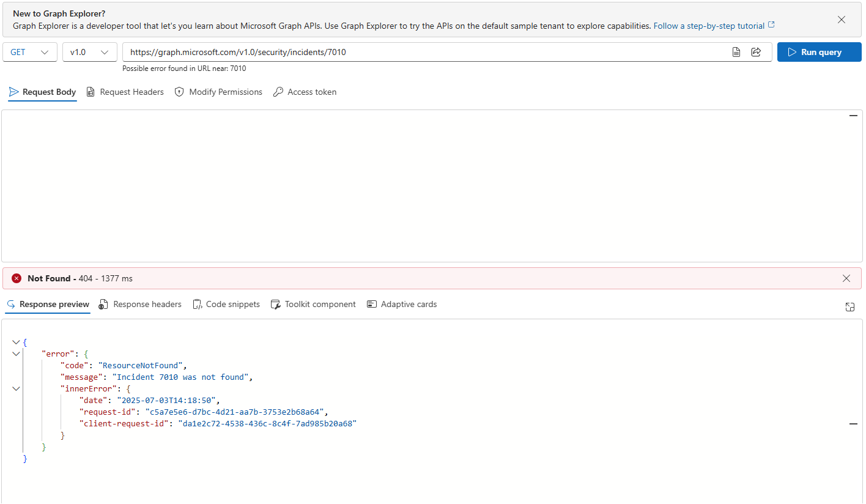This screenshot has height=504, width=866.
Task: Close the New to Graph Explorer banner
Action: [x=841, y=20]
